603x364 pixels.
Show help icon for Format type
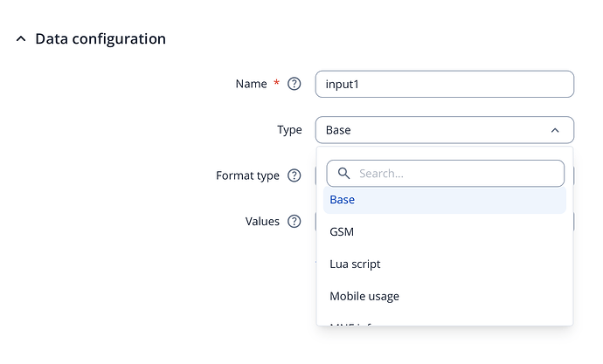pyautogui.click(x=295, y=175)
